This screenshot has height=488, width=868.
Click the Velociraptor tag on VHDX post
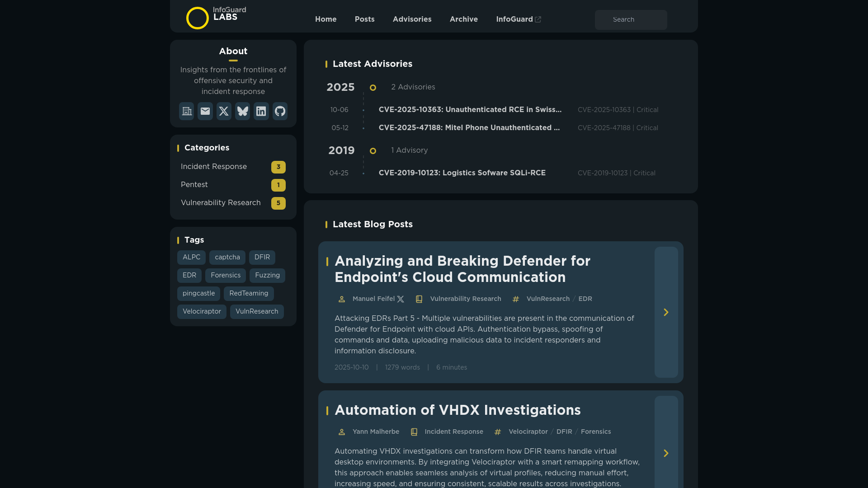coord(528,432)
